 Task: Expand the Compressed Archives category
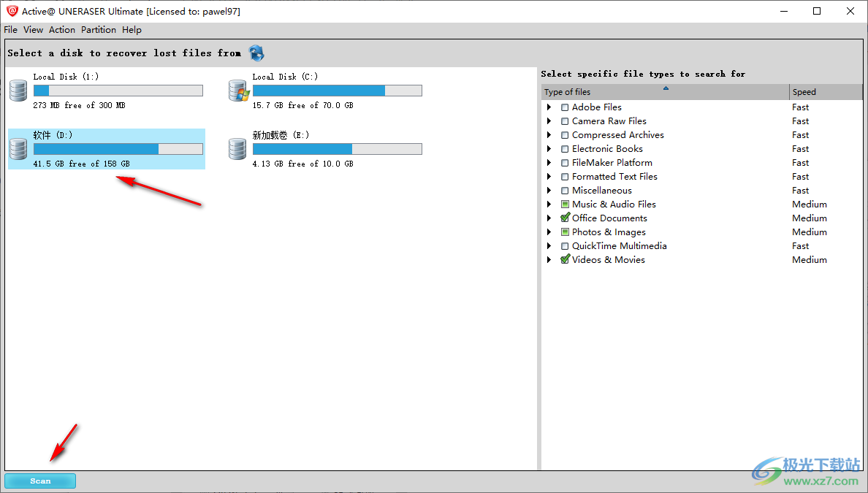pyautogui.click(x=549, y=135)
